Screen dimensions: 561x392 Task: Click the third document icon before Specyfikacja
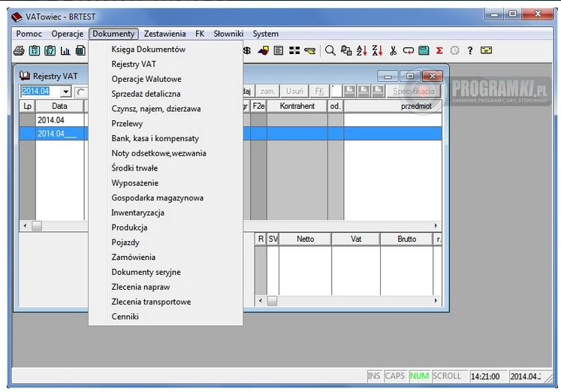pos(378,91)
